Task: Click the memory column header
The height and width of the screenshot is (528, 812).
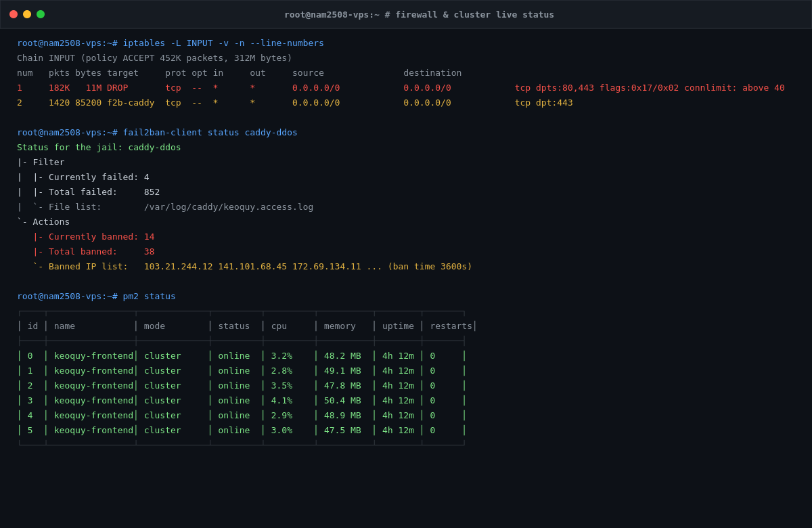Action: [340, 326]
